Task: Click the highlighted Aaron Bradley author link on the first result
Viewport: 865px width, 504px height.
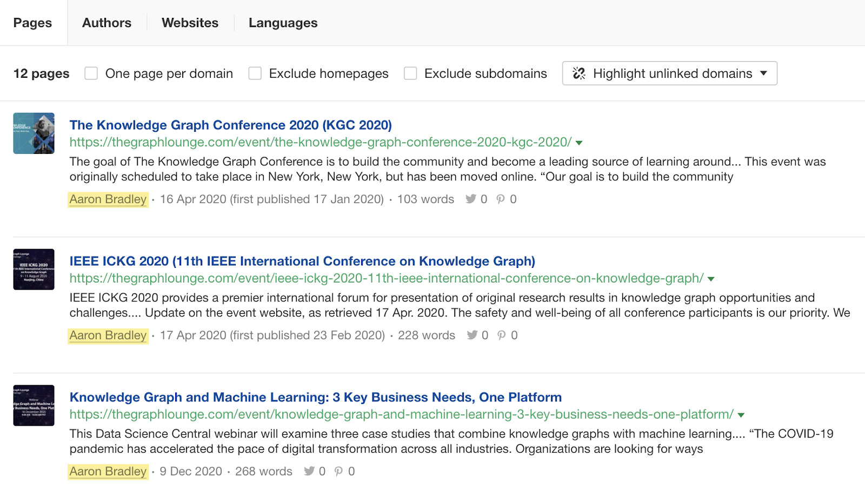Action: pos(108,199)
